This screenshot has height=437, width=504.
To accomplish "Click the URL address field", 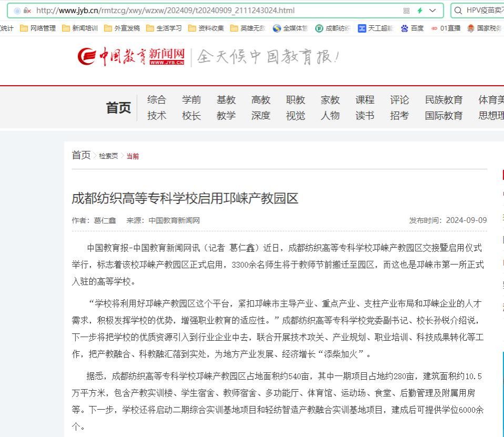I will pyautogui.click(x=210, y=11).
